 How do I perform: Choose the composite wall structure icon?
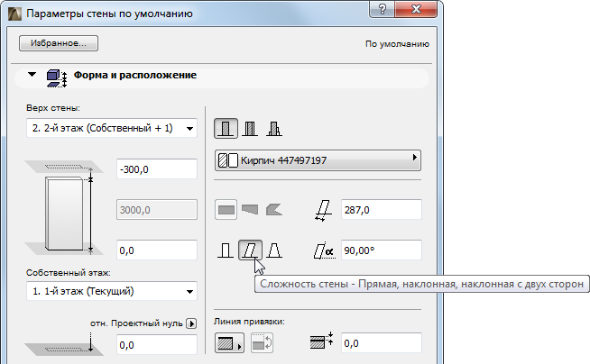(x=250, y=129)
